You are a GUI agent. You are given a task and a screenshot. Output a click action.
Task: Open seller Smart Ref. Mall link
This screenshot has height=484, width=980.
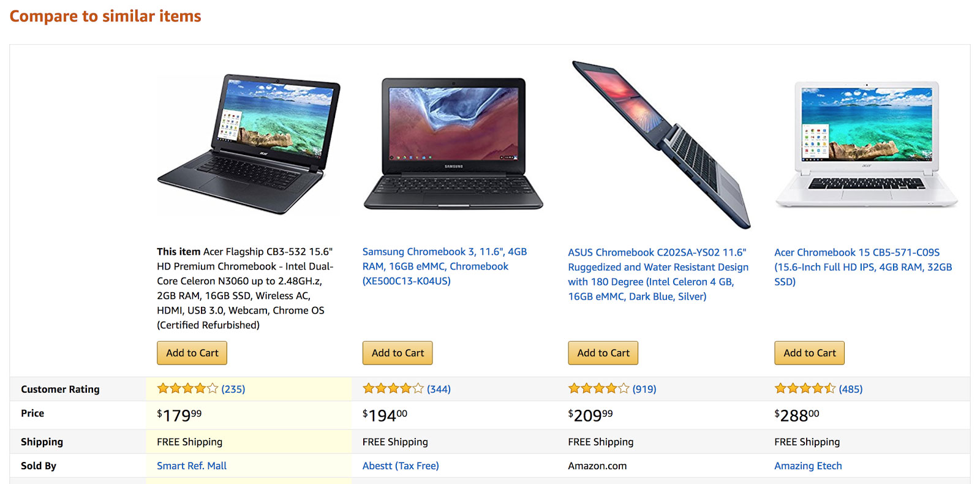(192, 466)
